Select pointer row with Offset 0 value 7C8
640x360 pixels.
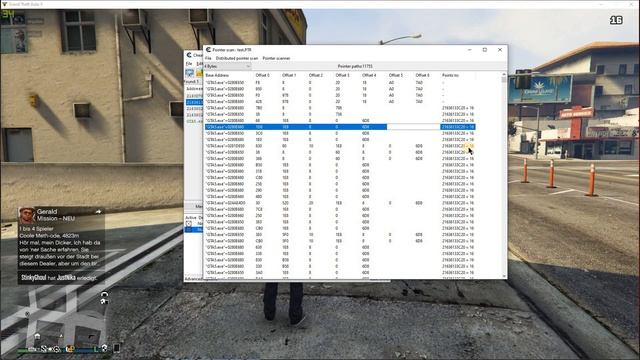[340, 209]
